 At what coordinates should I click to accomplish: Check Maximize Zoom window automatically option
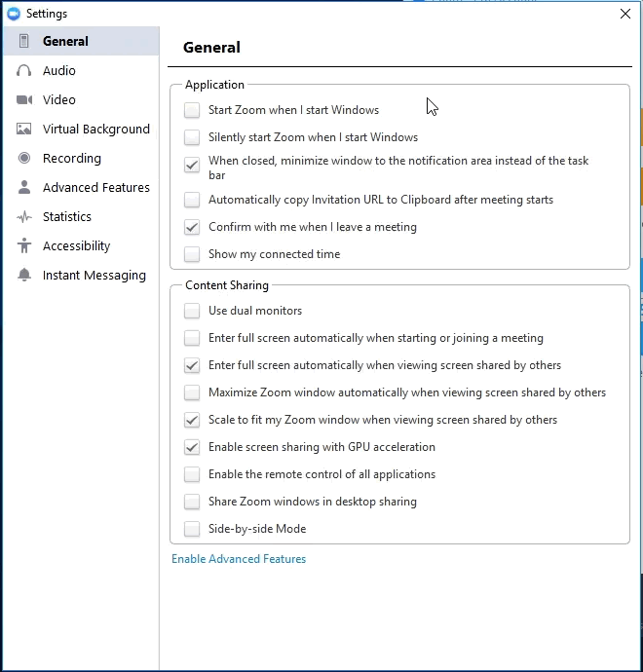[192, 392]
